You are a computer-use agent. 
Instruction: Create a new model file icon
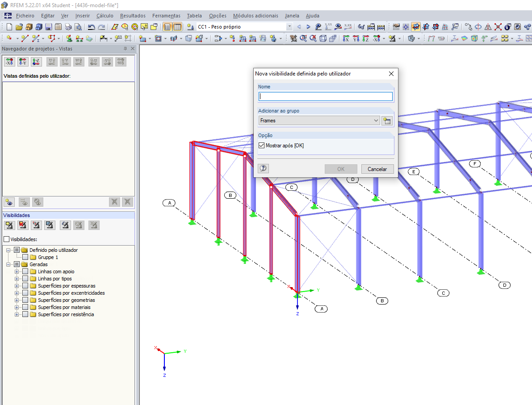[9, 27]
